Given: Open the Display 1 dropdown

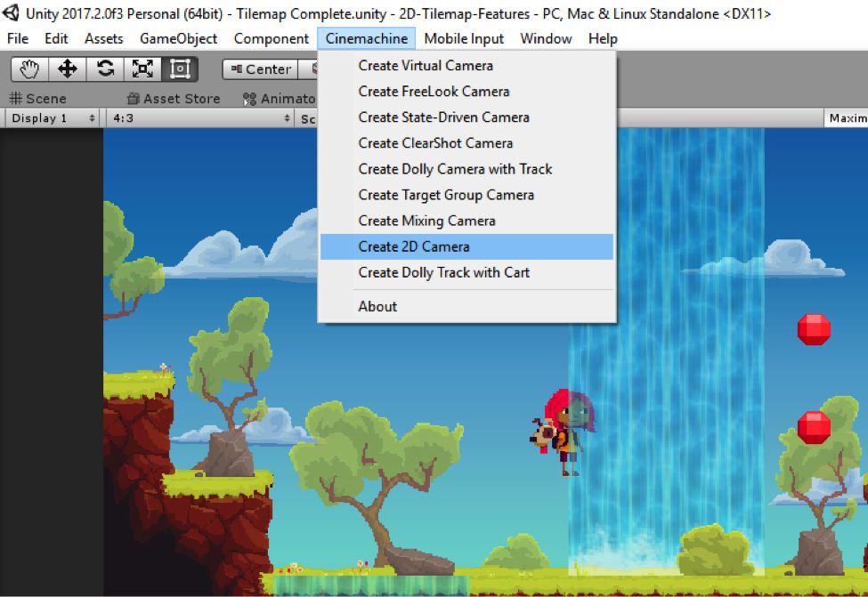Looking at the screenshot, I should pyautogui.click(x=53, y=117).
